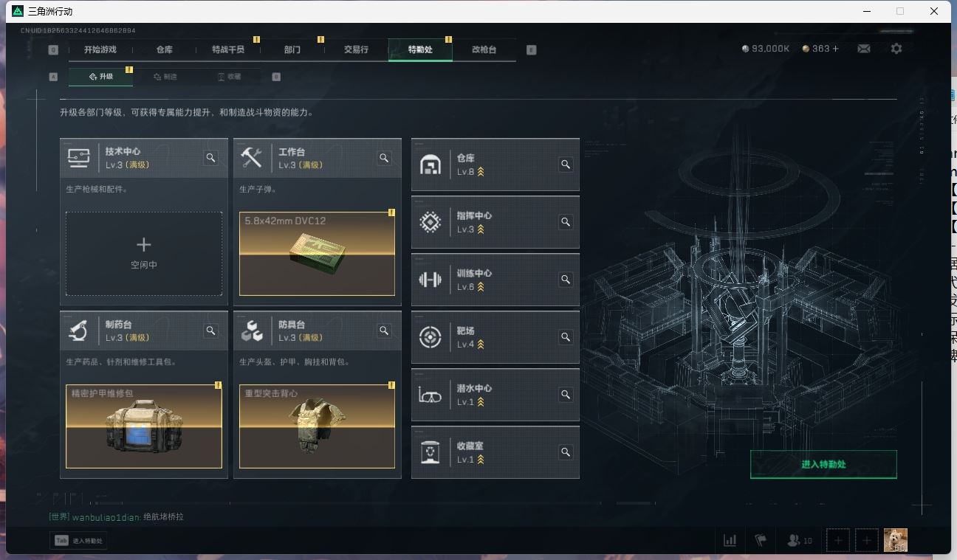Open the settings gear icon
The height and width of the screenshot is (560, 957).
(896, 49)
